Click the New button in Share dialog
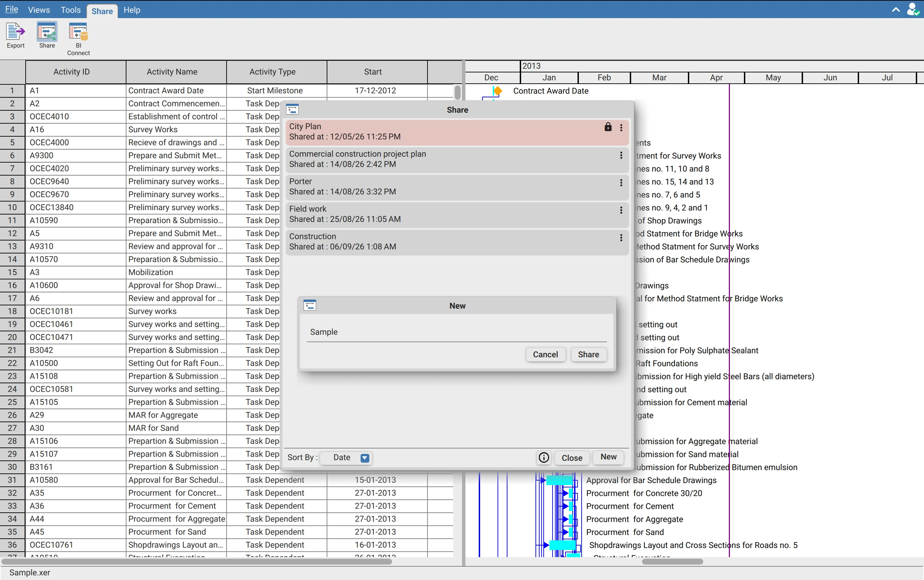This screenshot has width=924, height=580. tap(608, 457)
